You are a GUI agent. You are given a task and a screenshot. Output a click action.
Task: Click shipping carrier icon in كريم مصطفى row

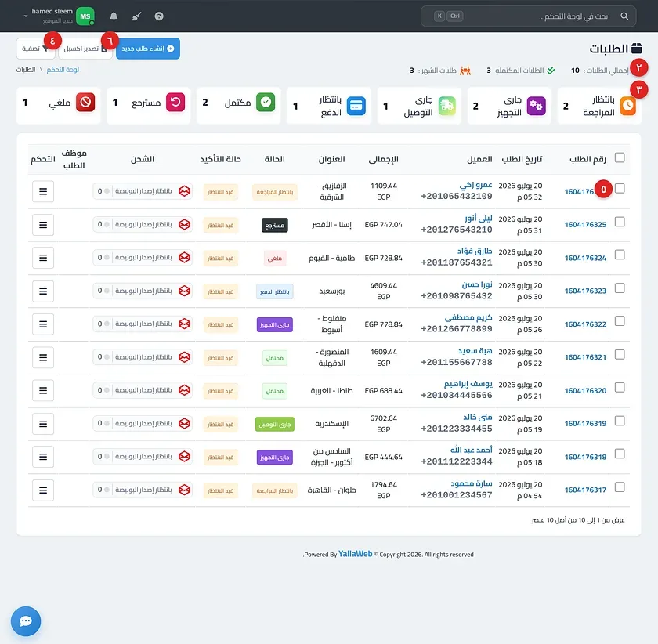(185, 324)
